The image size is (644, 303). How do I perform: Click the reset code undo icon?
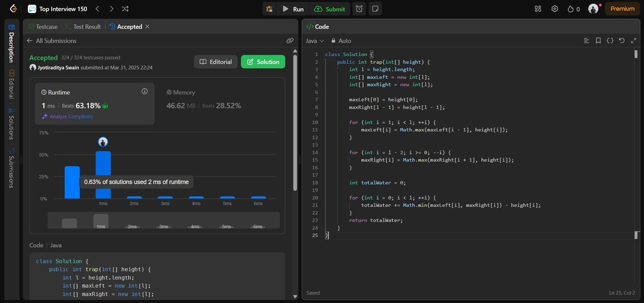click(x=621, y=41)
